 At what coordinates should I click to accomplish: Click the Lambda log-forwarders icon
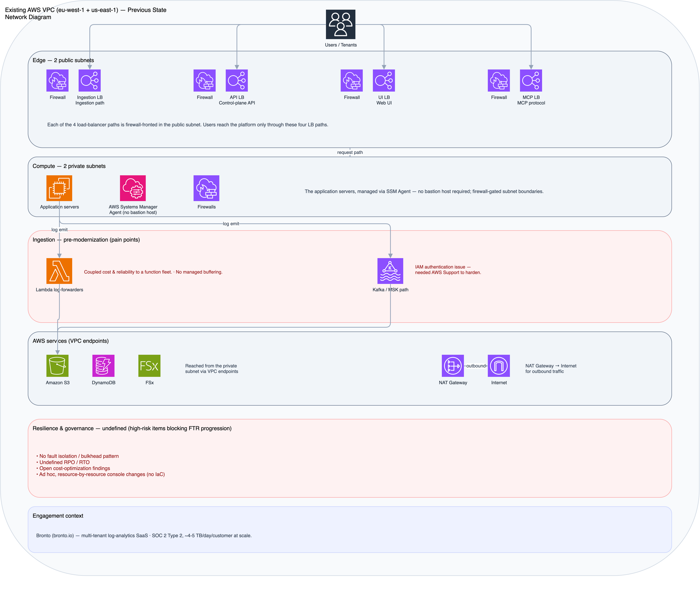[59, 271]
